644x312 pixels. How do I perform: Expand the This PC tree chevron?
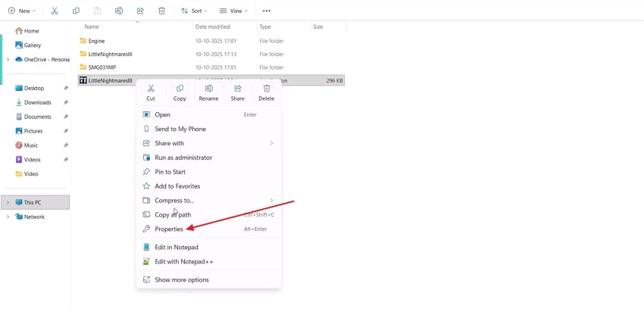(x=8, y=202)
